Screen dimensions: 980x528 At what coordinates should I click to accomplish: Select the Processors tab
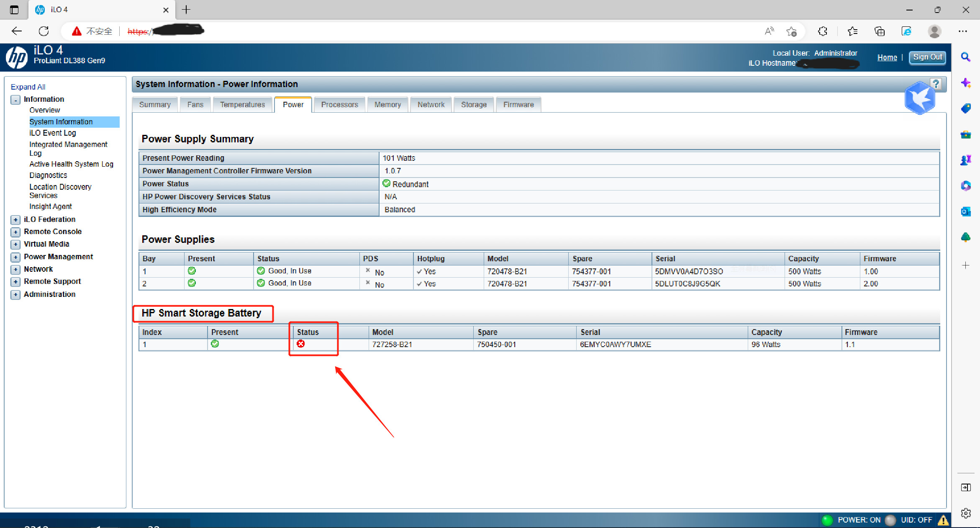[339, 104]
